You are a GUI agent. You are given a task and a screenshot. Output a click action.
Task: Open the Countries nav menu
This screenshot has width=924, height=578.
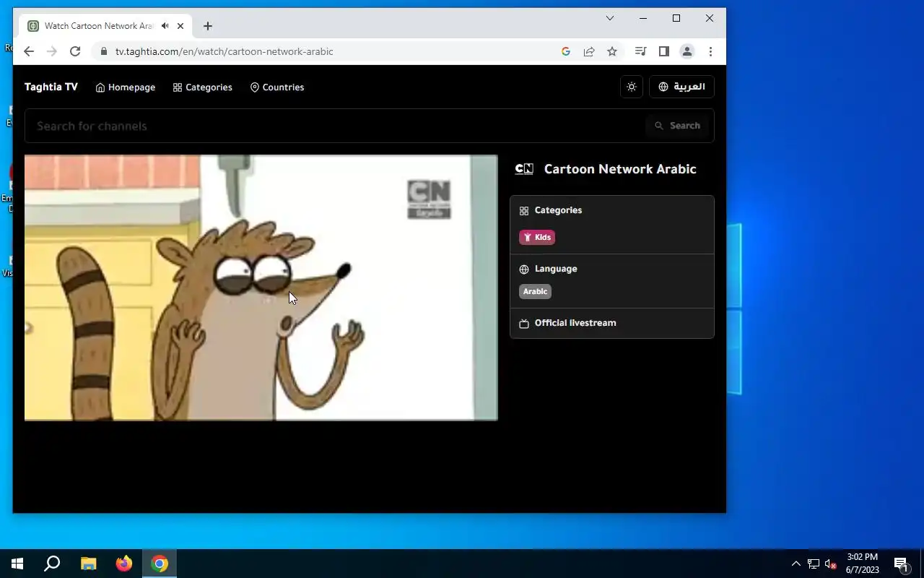(277, 87)
